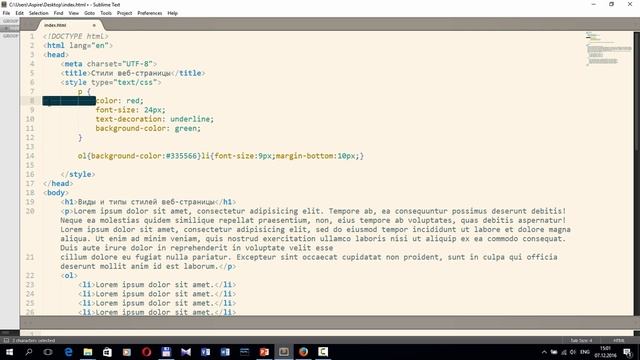Open the Windows Store taskbar icon

(x=107, y=352)
